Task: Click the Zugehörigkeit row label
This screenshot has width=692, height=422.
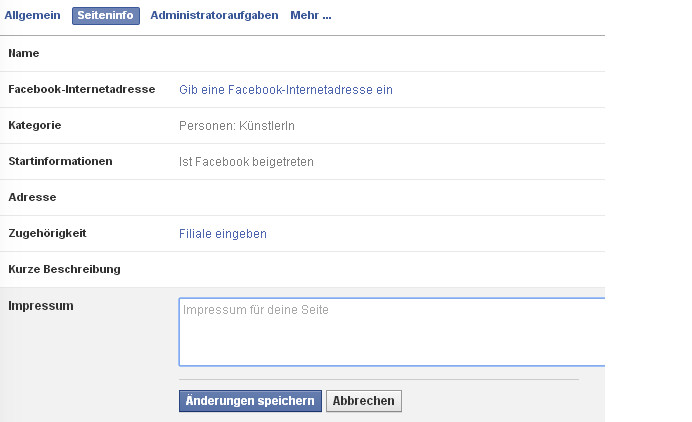Action: coord(47,233)
